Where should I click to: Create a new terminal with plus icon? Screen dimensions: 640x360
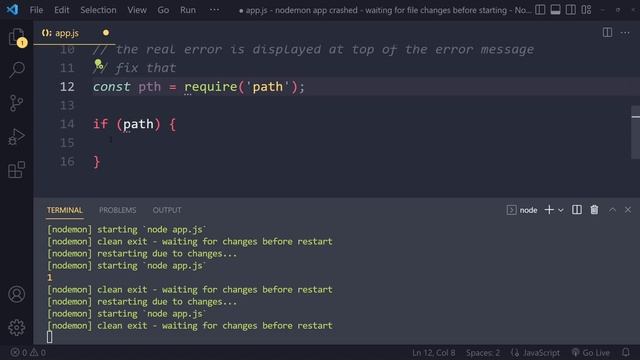[549, 210]
